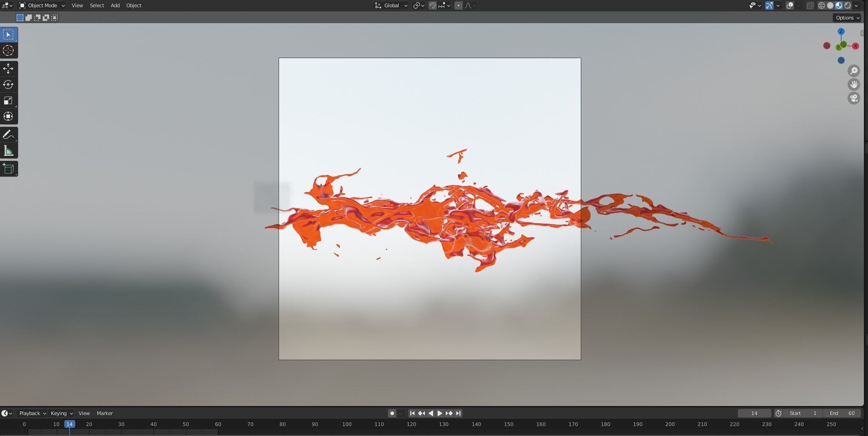Select the Scale tool

point(8,100)
